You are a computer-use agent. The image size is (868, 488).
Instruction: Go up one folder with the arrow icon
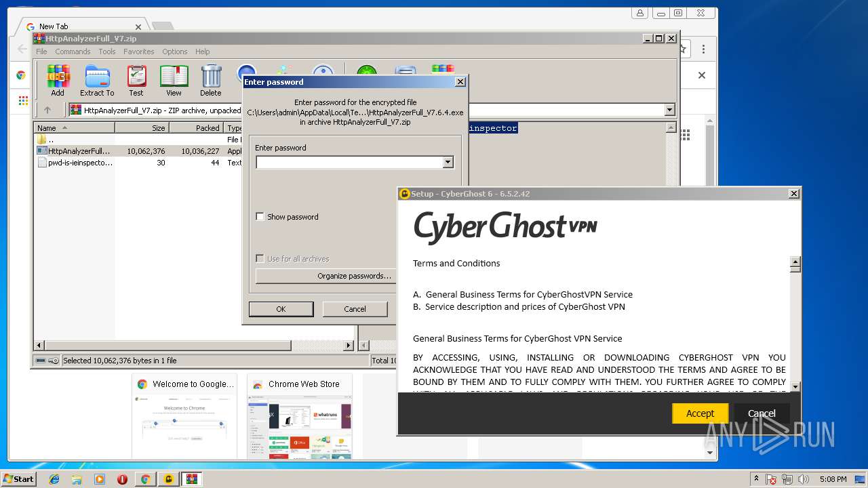47,110
